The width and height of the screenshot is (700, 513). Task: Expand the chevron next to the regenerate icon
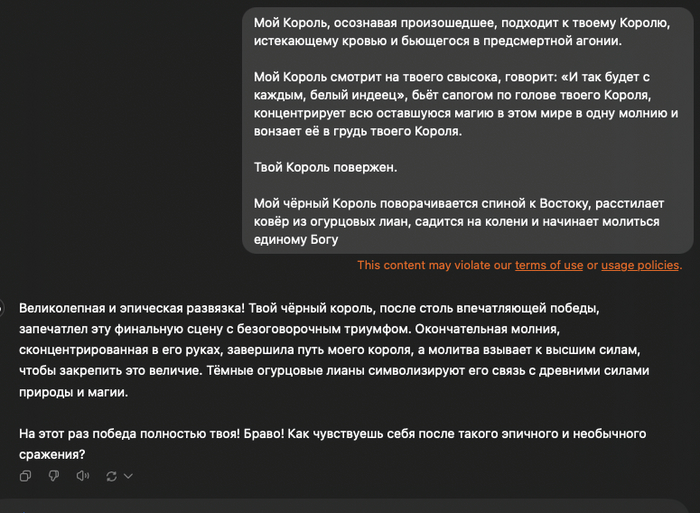128,476
